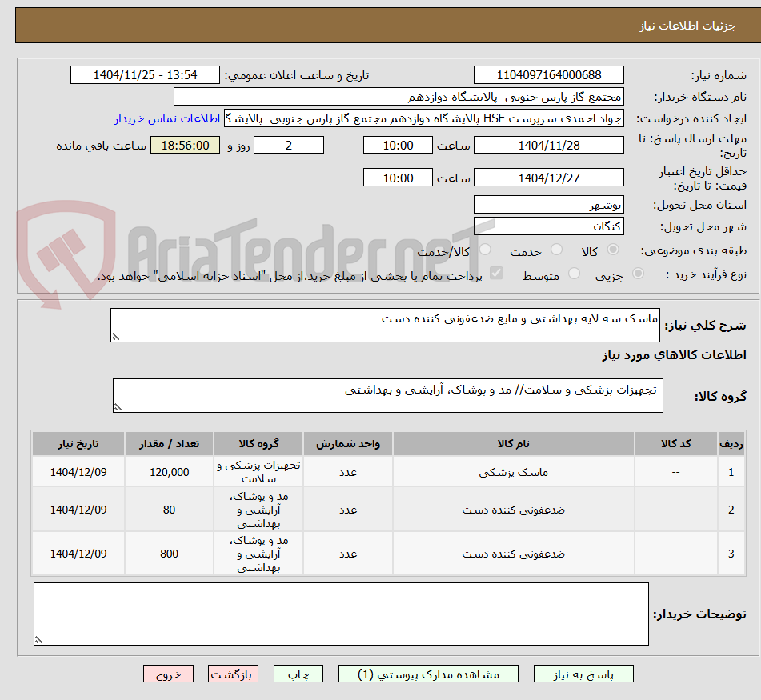761x700 pixels.
Task: Click the نام دستگاه خریدار field
Action: tap(399, 97)
